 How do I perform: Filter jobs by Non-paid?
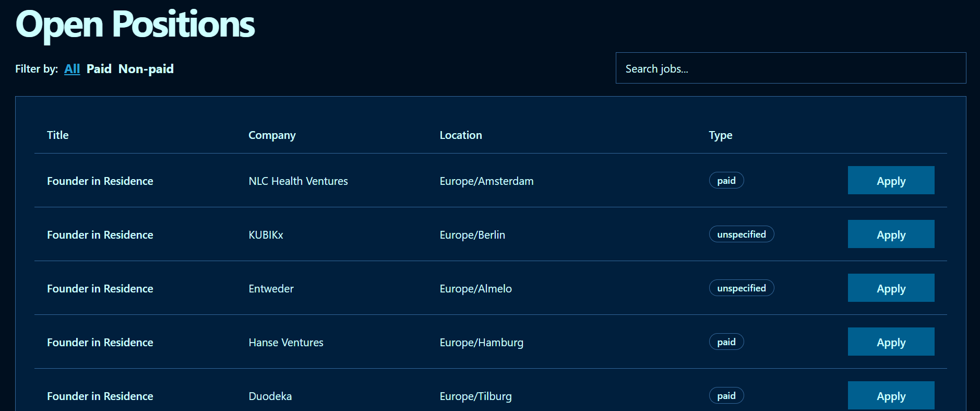(x=146, y=69)
